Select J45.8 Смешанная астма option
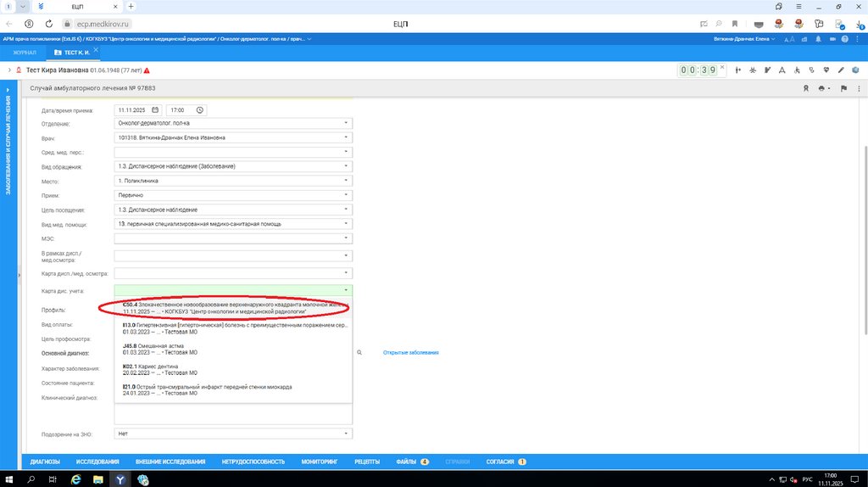 click(x=233, y=349)
